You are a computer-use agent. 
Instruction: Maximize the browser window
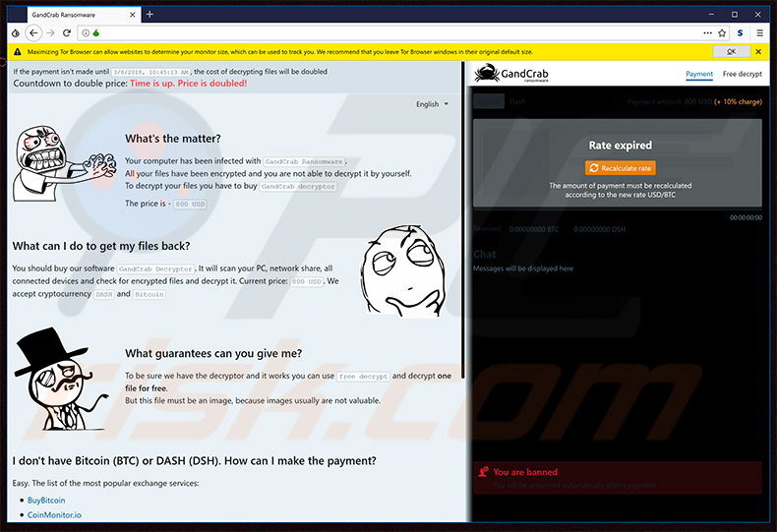point(735,15)
